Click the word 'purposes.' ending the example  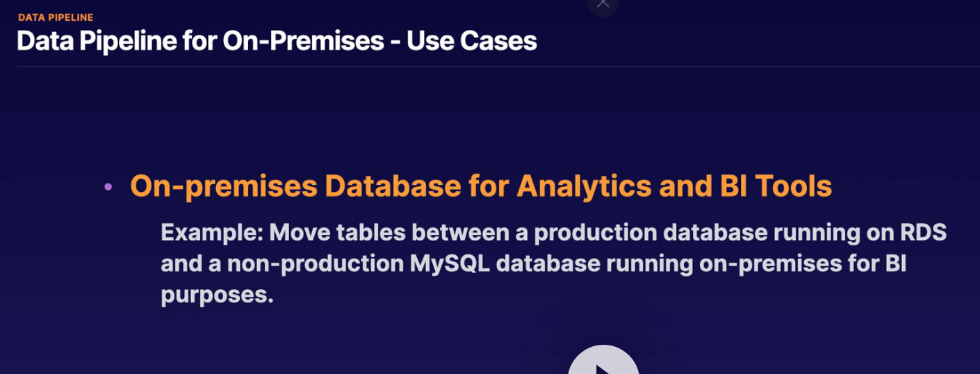click(x=218, y=295)
